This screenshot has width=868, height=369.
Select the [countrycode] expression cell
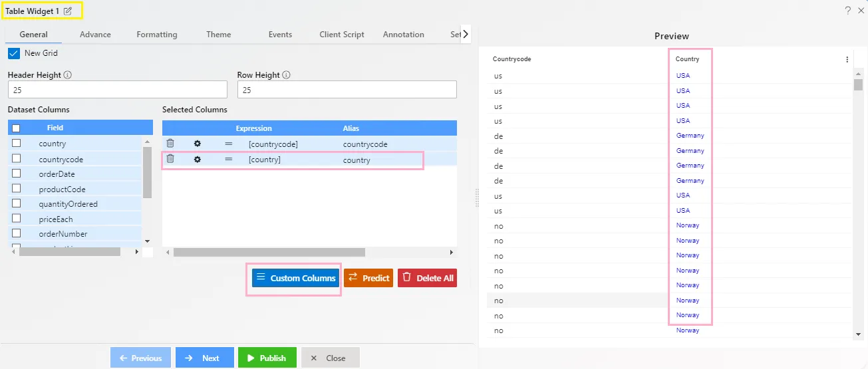273,144
